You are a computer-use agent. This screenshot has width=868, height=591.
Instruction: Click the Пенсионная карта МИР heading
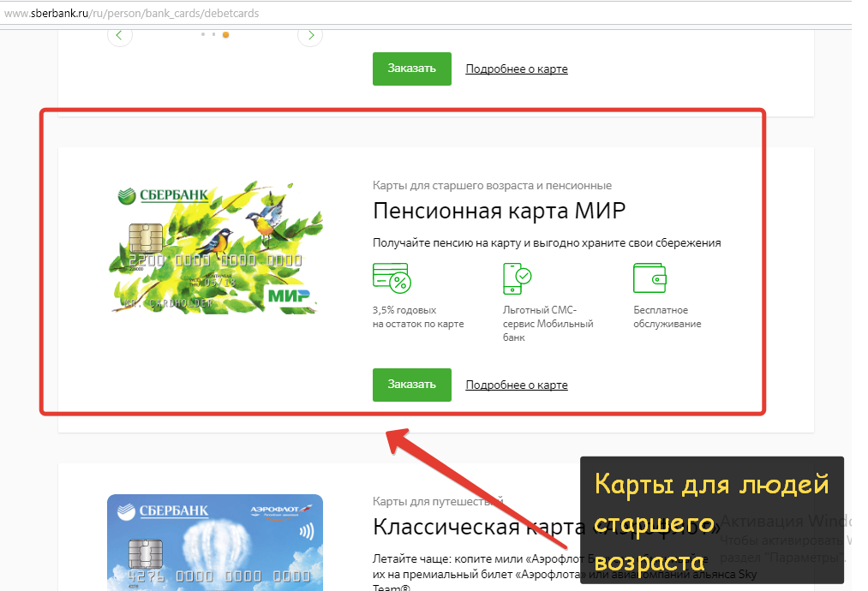[x=499, y=211]
